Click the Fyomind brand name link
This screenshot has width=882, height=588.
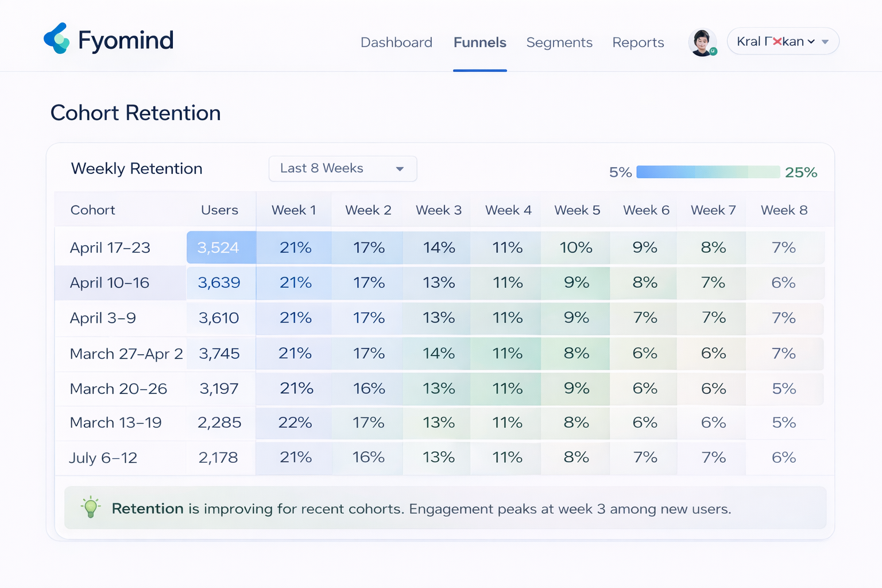click(x=126, y=40)
